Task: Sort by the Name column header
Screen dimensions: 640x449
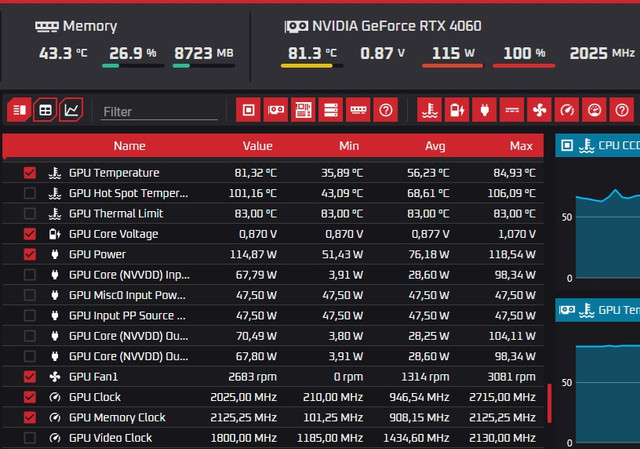Action: (129, 146)
